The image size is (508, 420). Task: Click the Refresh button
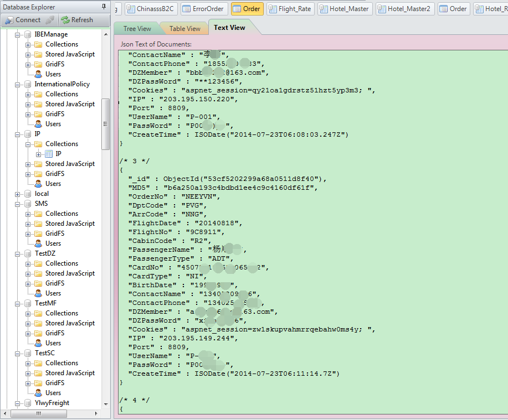coord(78,20)
